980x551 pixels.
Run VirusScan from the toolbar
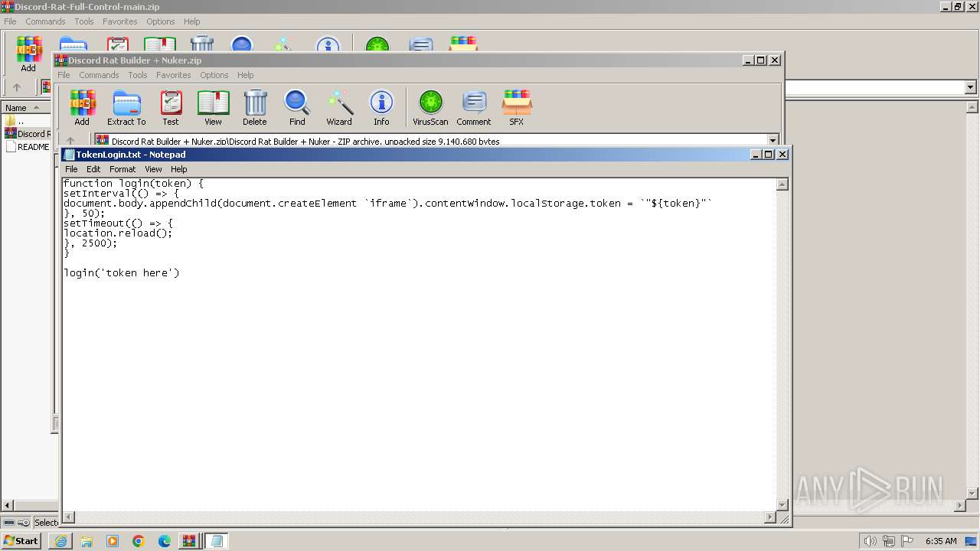(430, 107)
